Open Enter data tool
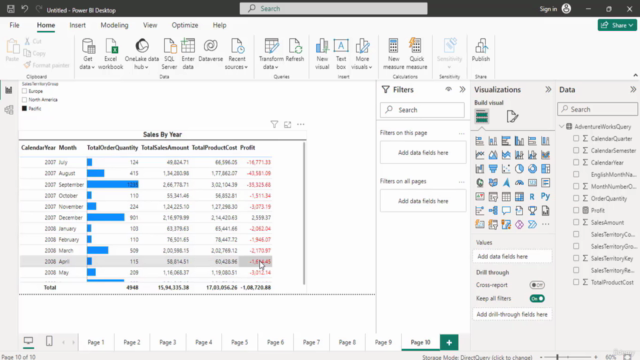The height and width of the screenshot is (360, 640). (x=188, y=54)
